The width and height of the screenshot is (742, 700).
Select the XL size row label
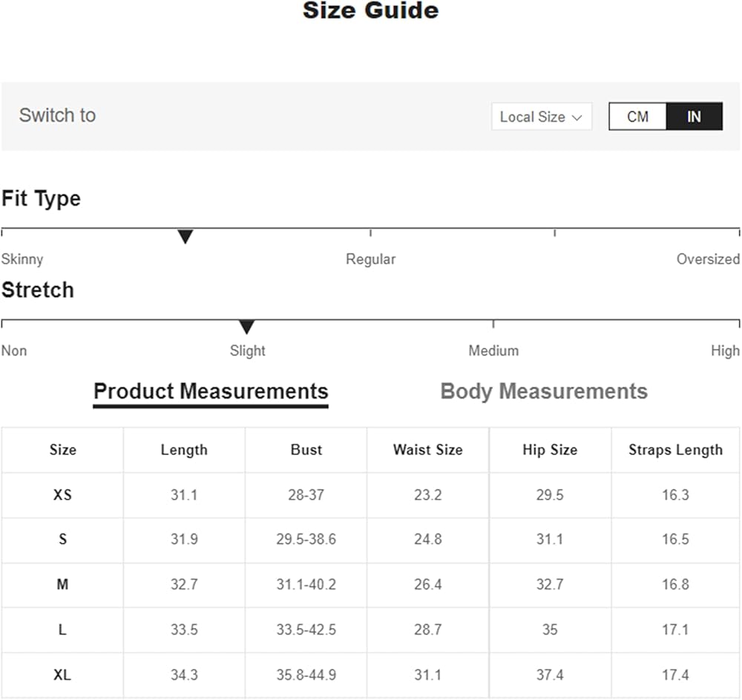(x=62, y=676)
